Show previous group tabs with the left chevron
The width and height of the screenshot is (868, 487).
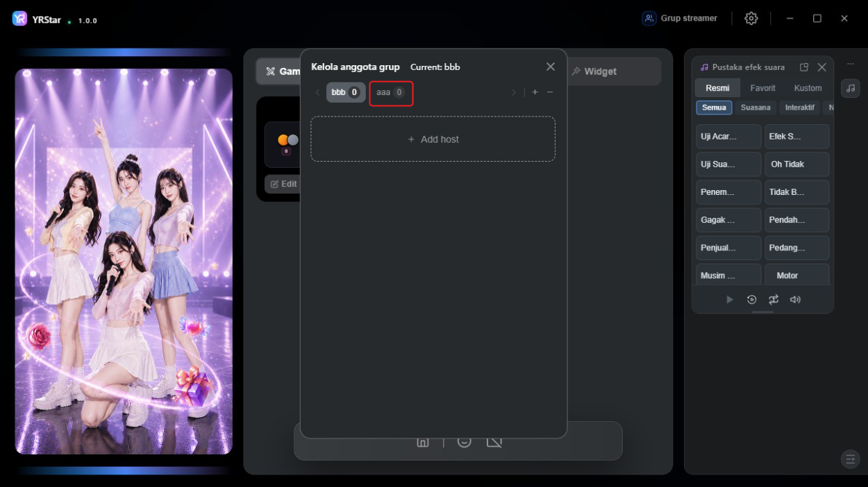coord(317,92)
